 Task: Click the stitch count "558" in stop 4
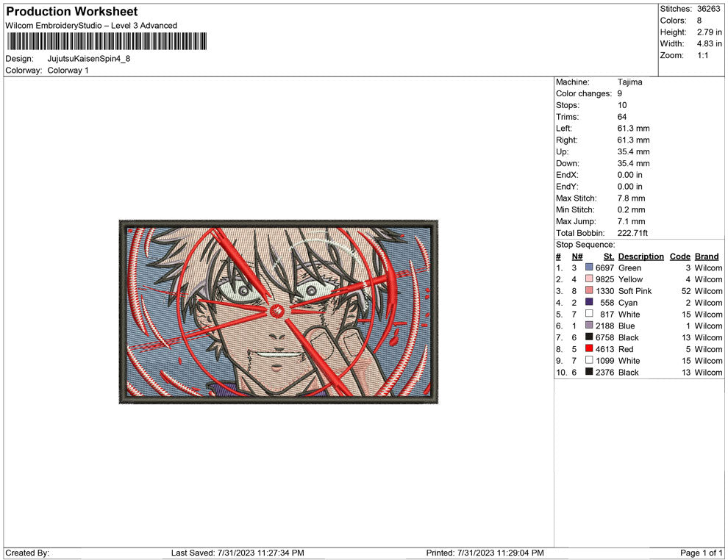coord(607,302)
